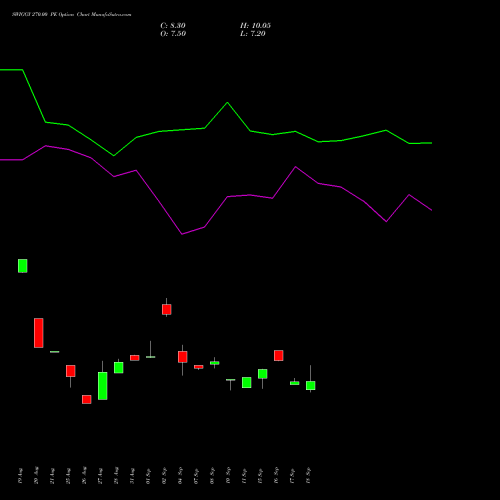Click the high value H: 10.05

click(x=255, y=26)
